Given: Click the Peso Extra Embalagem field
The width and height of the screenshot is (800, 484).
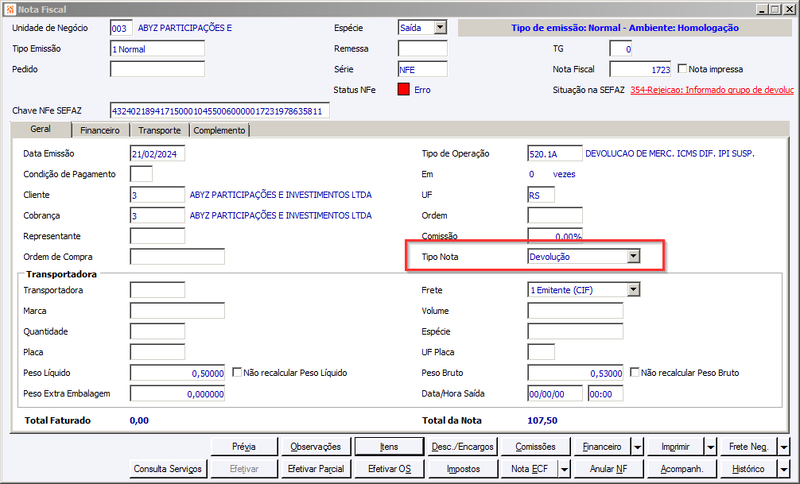Looking at the screenshot, I should pos(177,394).
